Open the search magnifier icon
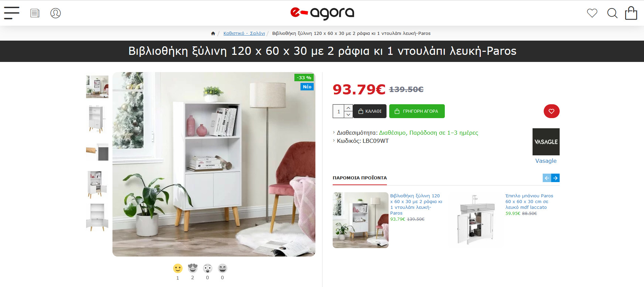The height and width of the screenshot is (287, 644). coord(612,13)
